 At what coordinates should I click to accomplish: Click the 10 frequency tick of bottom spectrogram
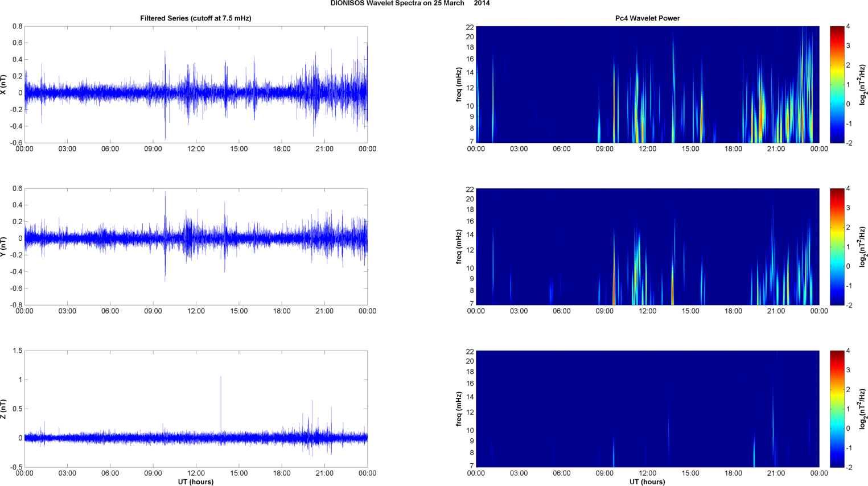pyautogui.click(x=470, y=430)
